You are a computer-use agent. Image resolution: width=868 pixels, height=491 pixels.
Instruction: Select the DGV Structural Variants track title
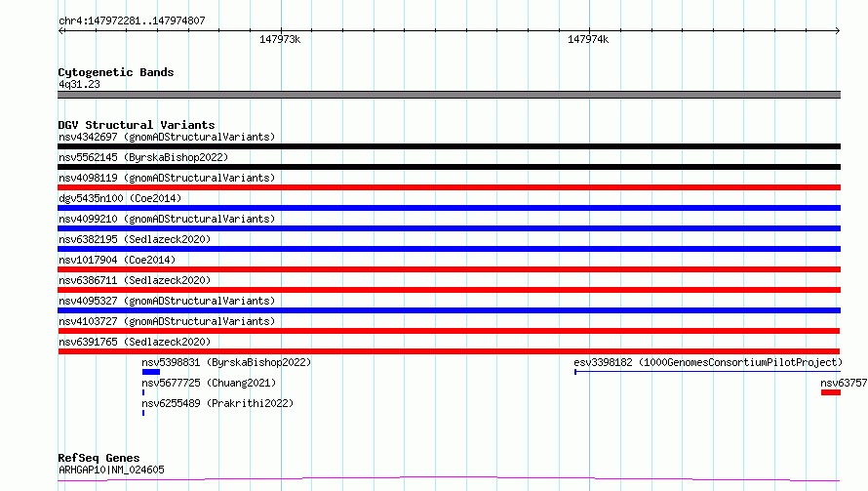[x=137, y=125]
